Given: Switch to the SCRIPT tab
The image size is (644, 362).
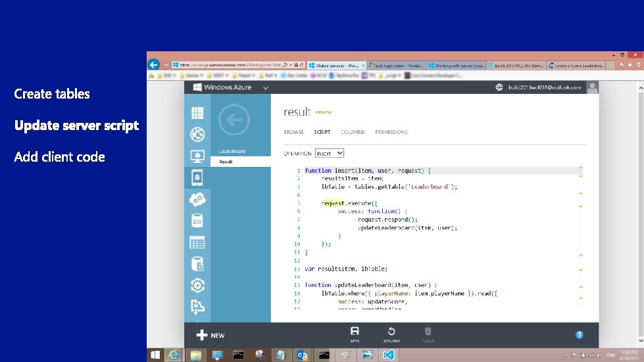Looking at the screenshot, I should (x=322, y=132).
